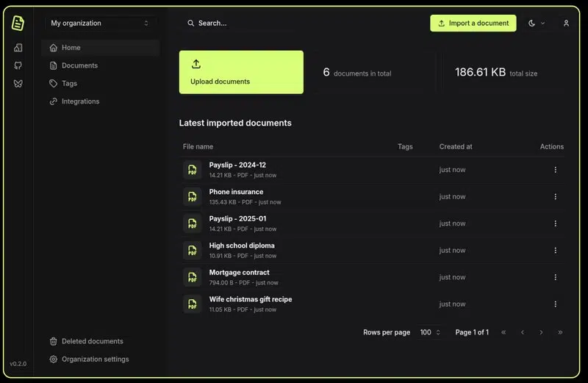The width and height of the screenshot is (588, 383).
Task: Expand the My organization selector
Action: (x=100, y=24)
